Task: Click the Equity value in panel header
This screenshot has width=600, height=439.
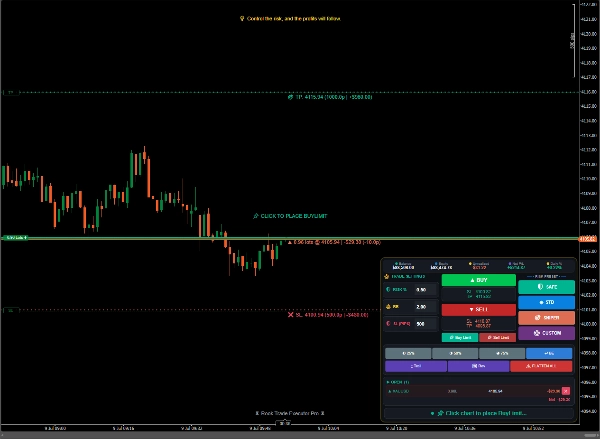Action: (441, 268)
